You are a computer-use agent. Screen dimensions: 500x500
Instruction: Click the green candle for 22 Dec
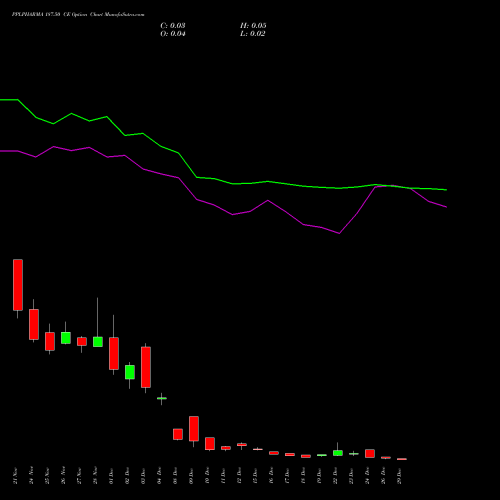coord(338,453)
